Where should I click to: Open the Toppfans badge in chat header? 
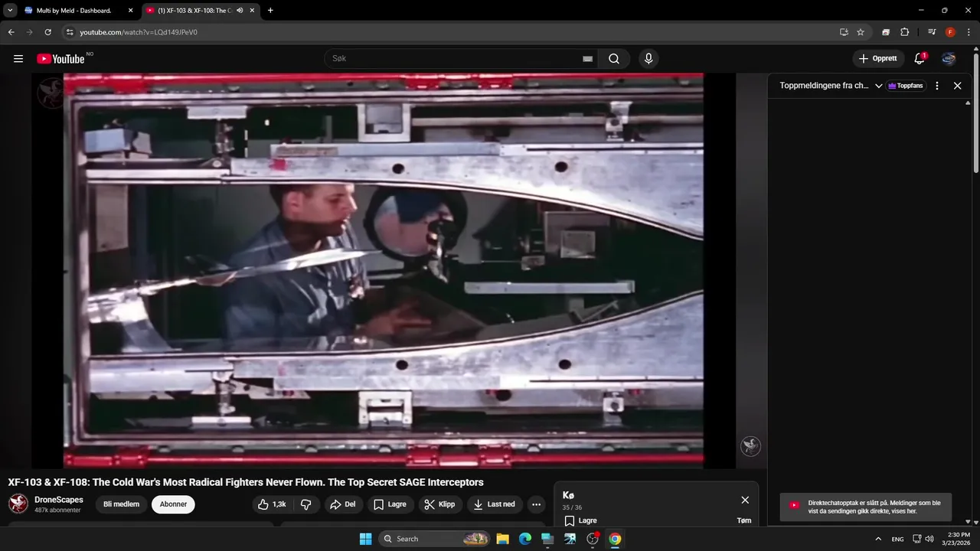(x=906, y=86)
